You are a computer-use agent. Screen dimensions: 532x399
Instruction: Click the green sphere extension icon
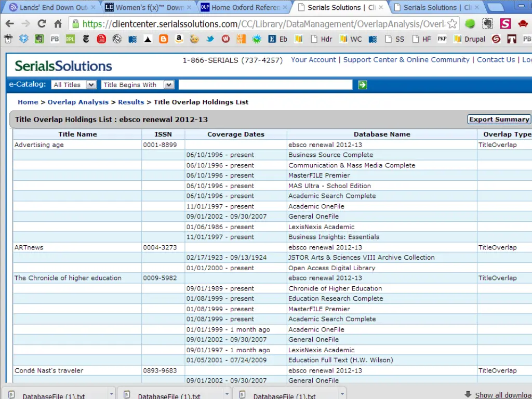pyautogui.click(x=470, y=24)
